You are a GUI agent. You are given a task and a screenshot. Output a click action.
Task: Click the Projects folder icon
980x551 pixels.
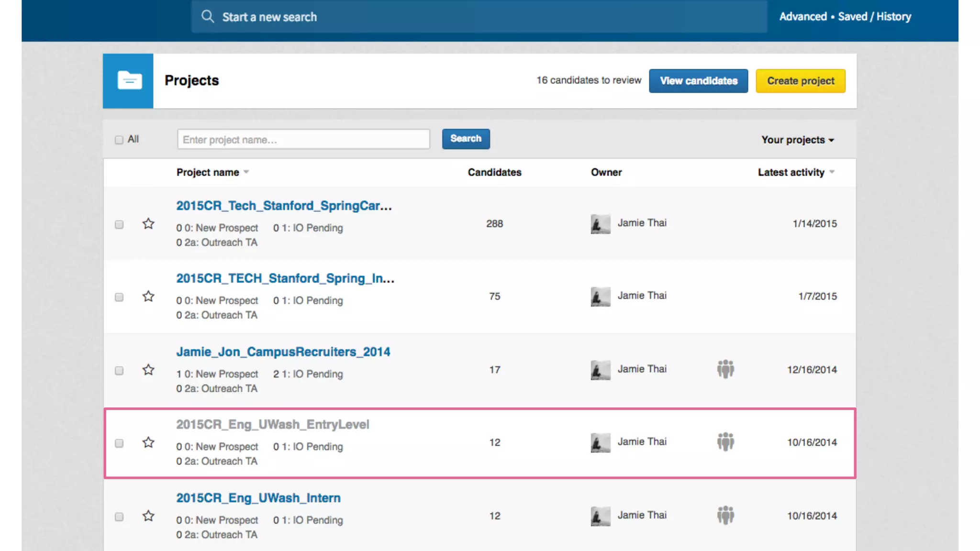point(128,81)
